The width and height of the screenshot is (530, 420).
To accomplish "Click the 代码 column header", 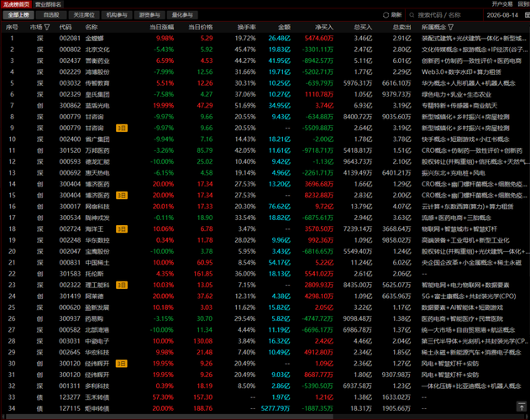I will [x=66, y=27].
